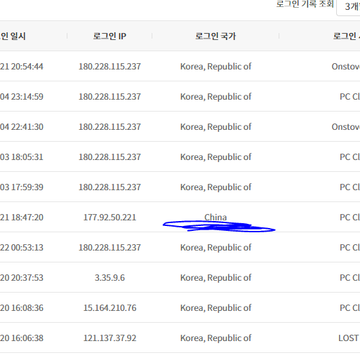Click the 로그인 국가 column header
The height and width of the screenshot is (360, 360).
(x=215, y=36)
